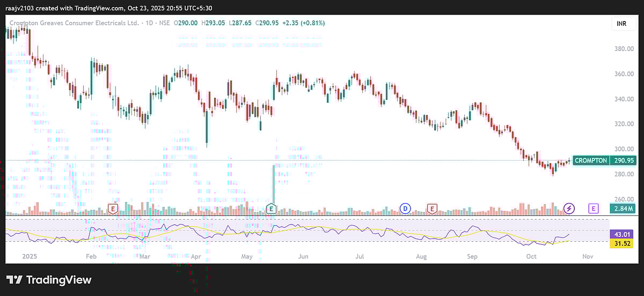Click the purple lightning bolt event icon
The height and width of the screenshot is (296, 644).
569,208
